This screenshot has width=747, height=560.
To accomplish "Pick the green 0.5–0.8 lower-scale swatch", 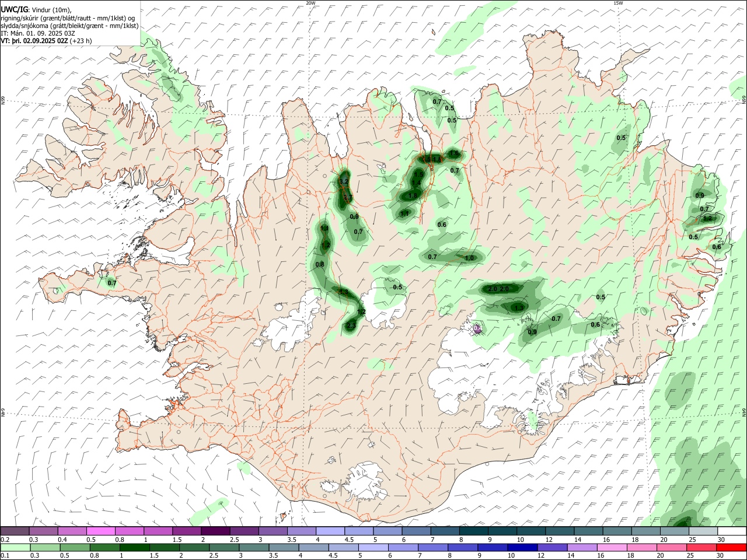I will pyautogui.click(x=75, y=548).
